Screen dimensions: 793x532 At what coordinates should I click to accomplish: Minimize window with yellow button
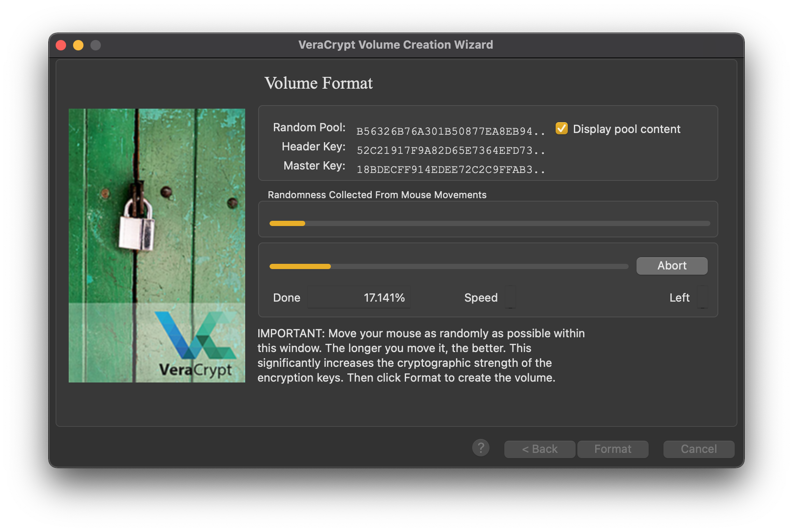pyautogui.click(x=78, y=45)
